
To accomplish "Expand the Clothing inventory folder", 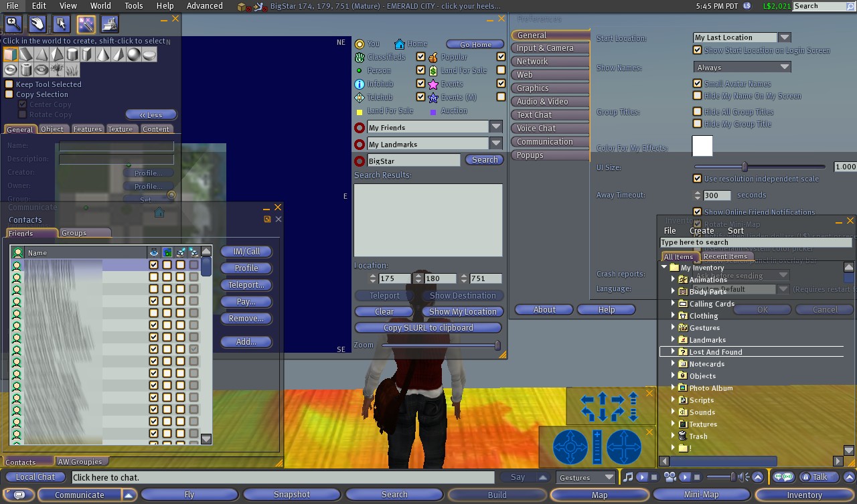I will pos(673,315).
